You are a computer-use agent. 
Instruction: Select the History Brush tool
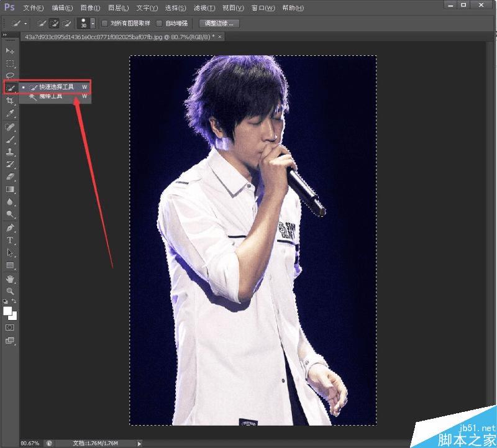point(10,164)
